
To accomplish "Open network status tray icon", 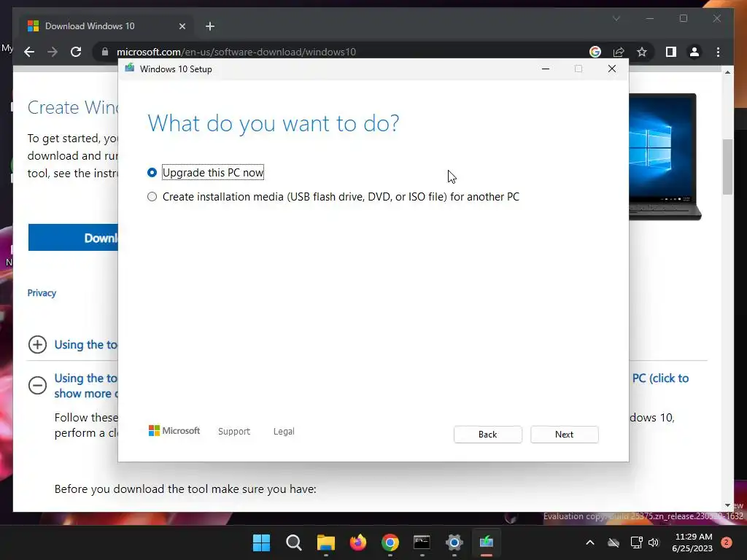I will 636,542.
